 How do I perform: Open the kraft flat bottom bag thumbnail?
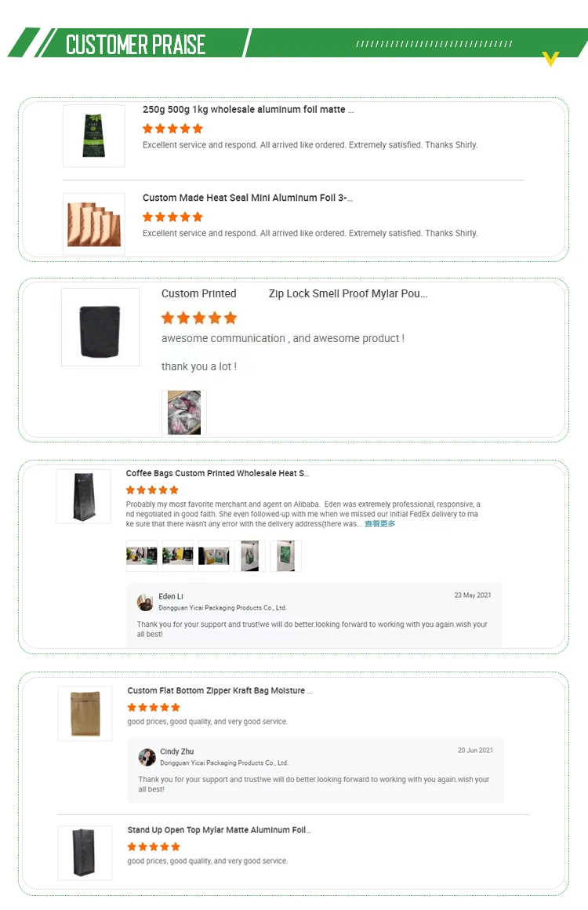[85, 713]
